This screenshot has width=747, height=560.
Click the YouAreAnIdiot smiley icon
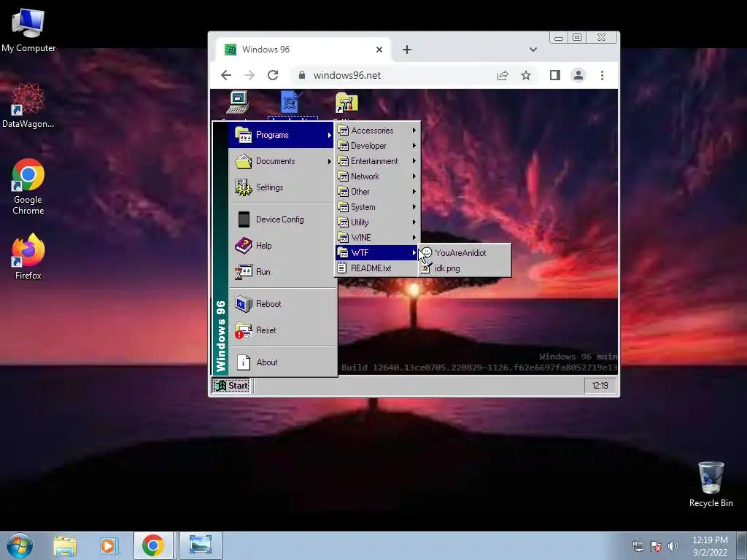(x=426, y=253)
